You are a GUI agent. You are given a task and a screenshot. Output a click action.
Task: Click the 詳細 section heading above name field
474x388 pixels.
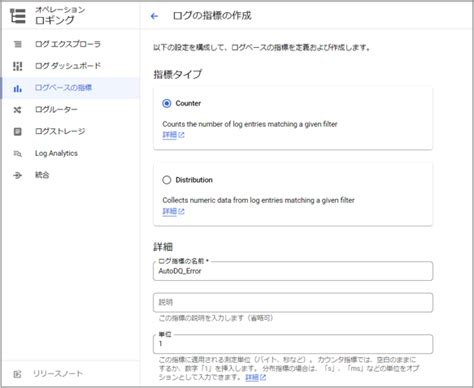(163, 247)
